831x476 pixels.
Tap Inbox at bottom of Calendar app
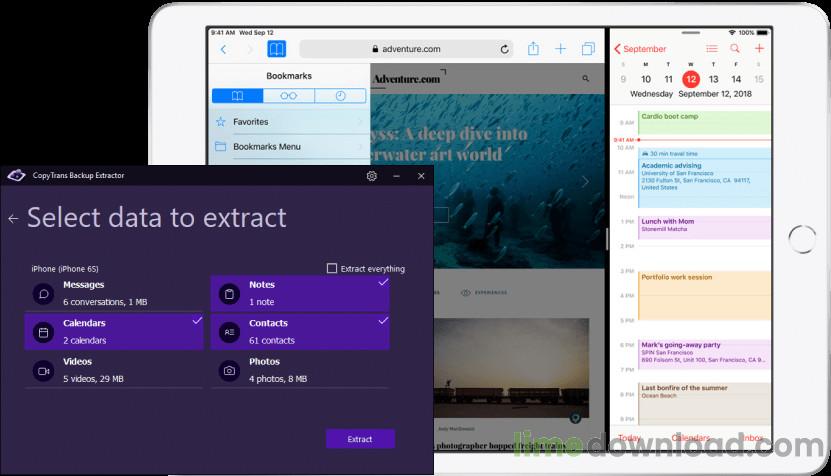pos(753,438)
